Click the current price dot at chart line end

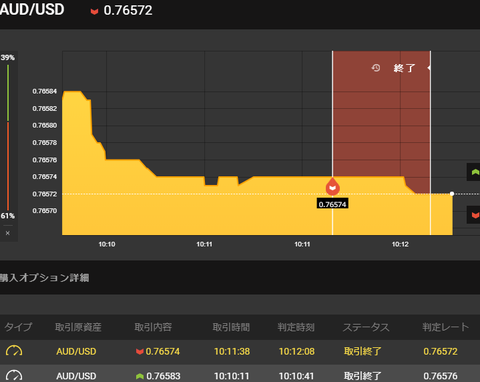tap(452, 194)
